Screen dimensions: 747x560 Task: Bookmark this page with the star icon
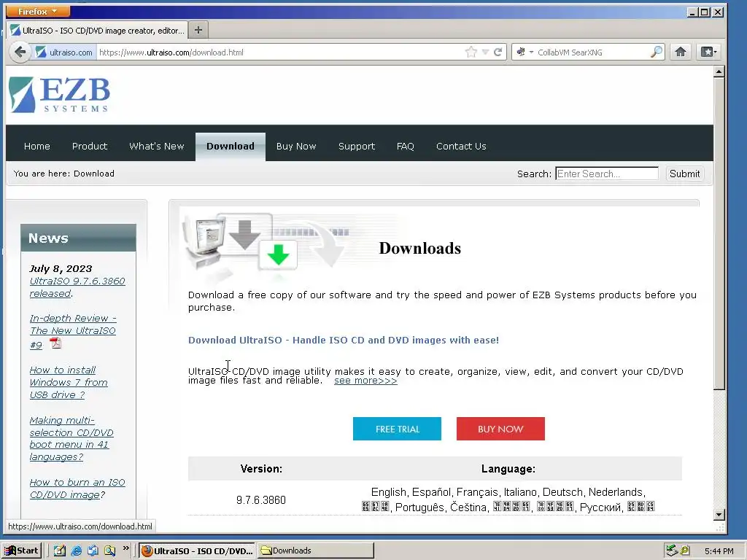pyautogui.click(x=471, y=52)
